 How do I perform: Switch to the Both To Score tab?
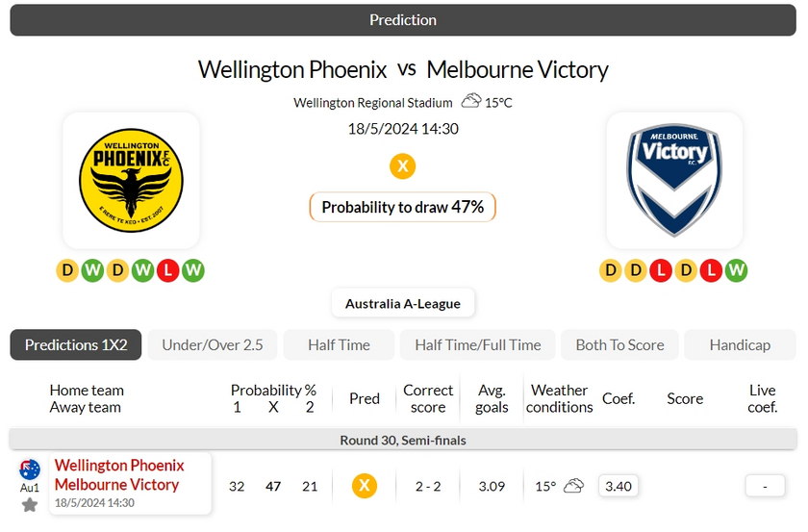point(619,344)
